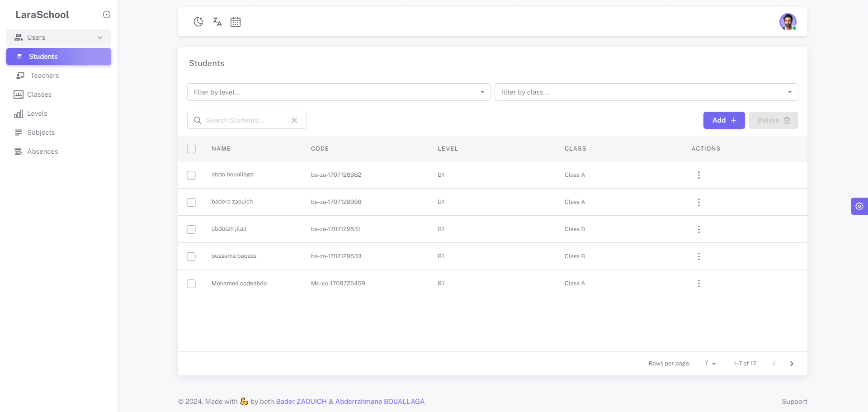Sort by the LEVEL column header
Image resolution: width=868 pixels, height=412 pixels.
tap(448, 149)
